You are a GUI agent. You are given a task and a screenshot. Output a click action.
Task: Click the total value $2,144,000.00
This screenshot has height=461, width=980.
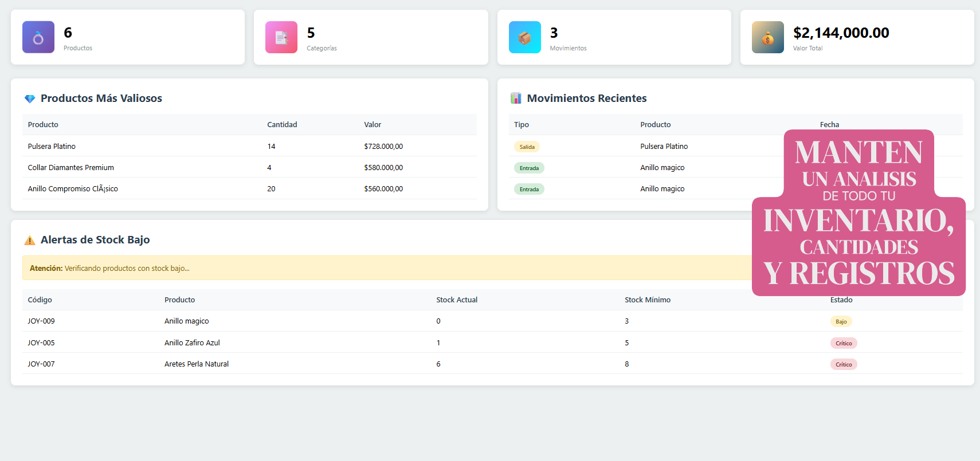841,33
